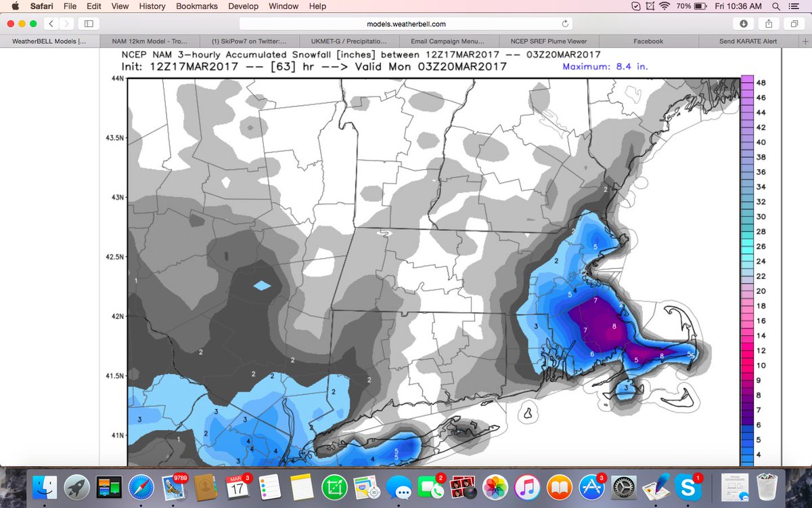Click the back navigation button in Safari
Screen dimensions: 812x508
click(51, 22)
